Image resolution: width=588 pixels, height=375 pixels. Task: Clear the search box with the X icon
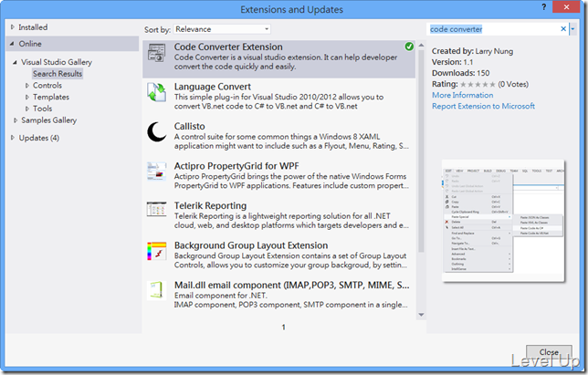tap(562, 29)
